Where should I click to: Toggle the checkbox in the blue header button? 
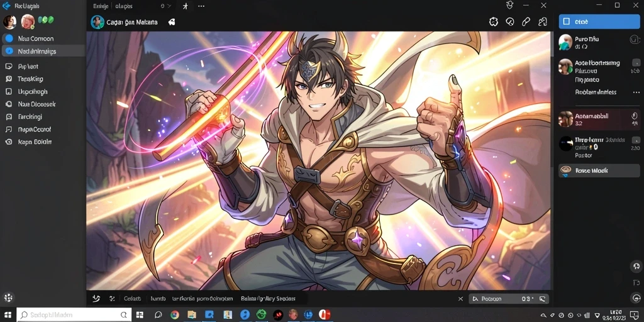tap(567, 21)
